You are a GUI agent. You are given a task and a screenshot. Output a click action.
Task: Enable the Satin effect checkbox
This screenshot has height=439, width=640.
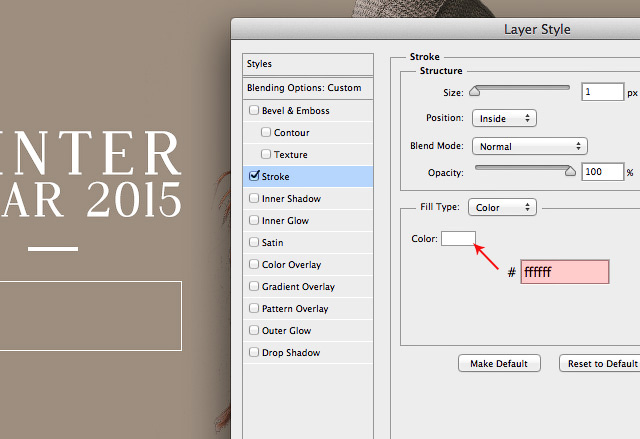coord(254,243)
